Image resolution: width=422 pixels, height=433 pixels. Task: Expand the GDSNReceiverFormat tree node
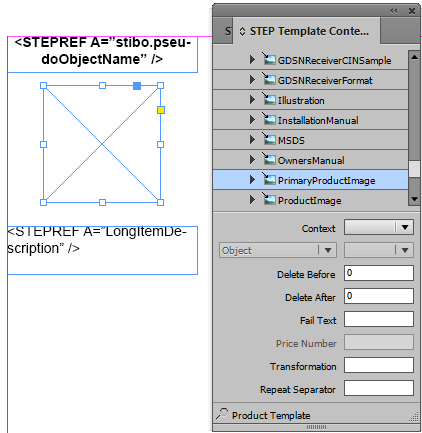tap(252, 80)
